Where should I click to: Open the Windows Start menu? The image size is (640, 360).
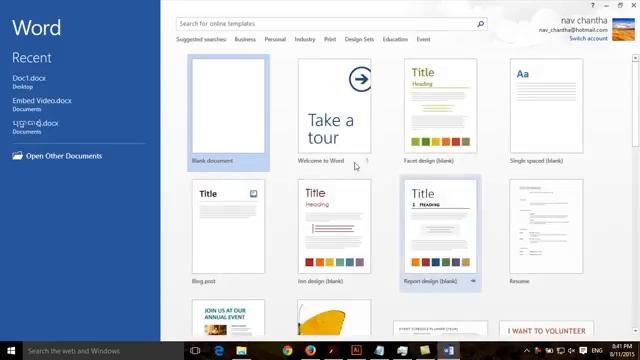click(11, 351)
